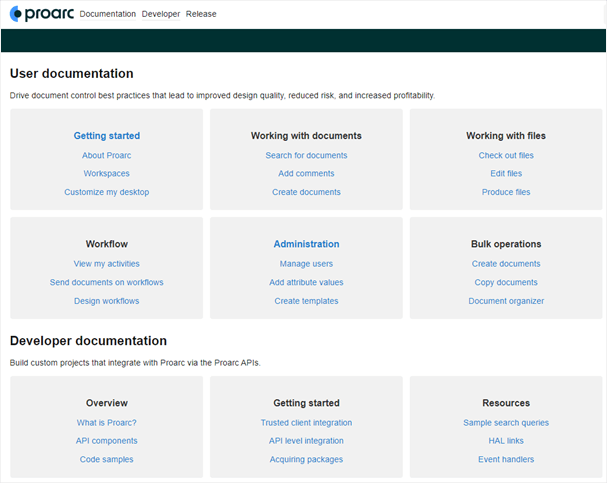Open Search for documents link
This screenshot has height=483, width=607.
(306, 155)
